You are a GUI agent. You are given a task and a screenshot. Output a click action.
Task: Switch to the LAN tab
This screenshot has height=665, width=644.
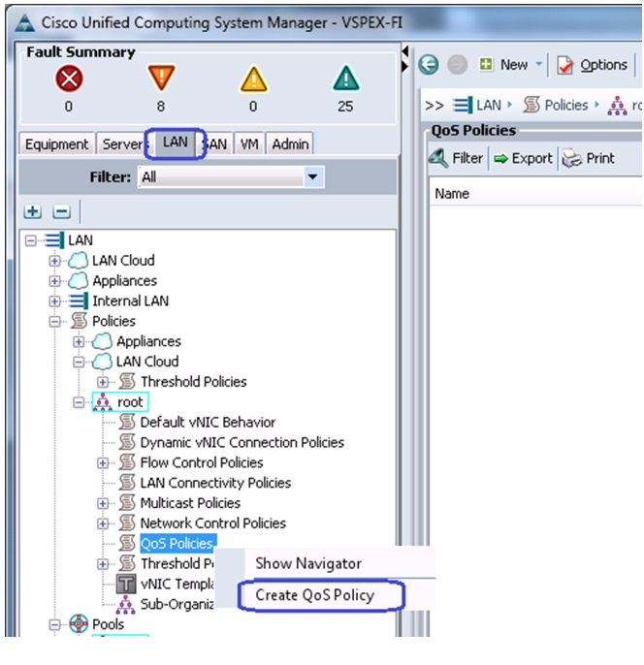click(176, 142)
